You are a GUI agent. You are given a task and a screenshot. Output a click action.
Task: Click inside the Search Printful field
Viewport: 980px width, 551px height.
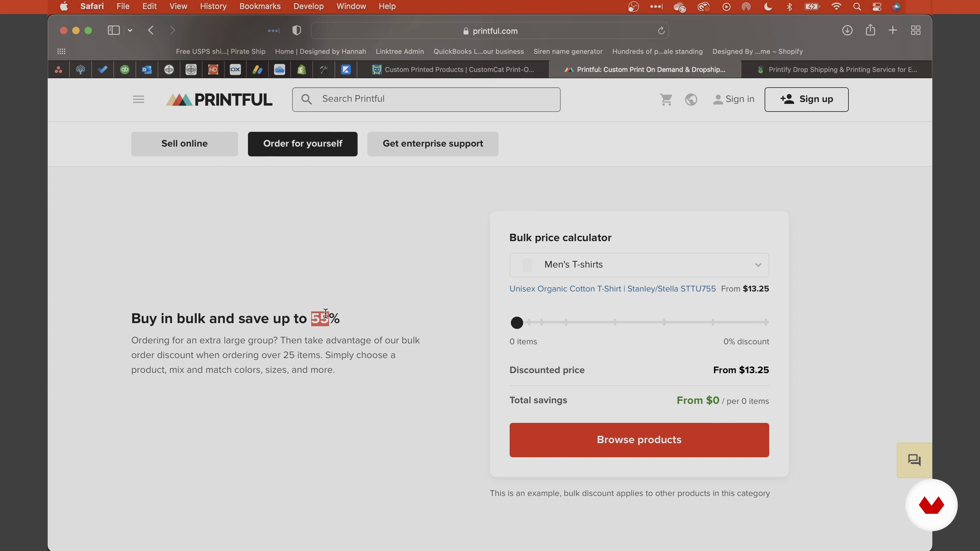(x=426, y=100)
